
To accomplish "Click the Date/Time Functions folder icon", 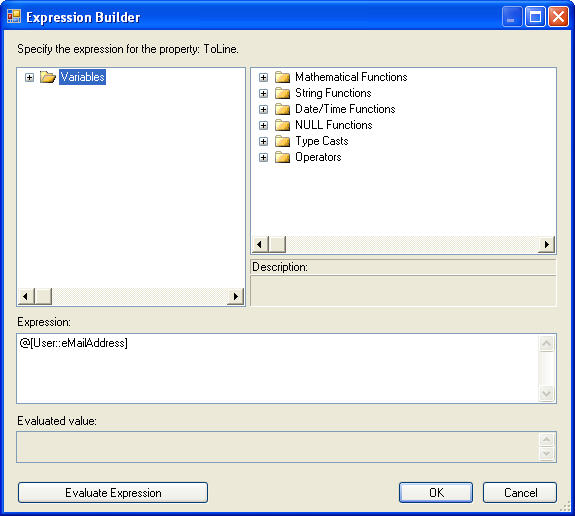I will (282, 109).
